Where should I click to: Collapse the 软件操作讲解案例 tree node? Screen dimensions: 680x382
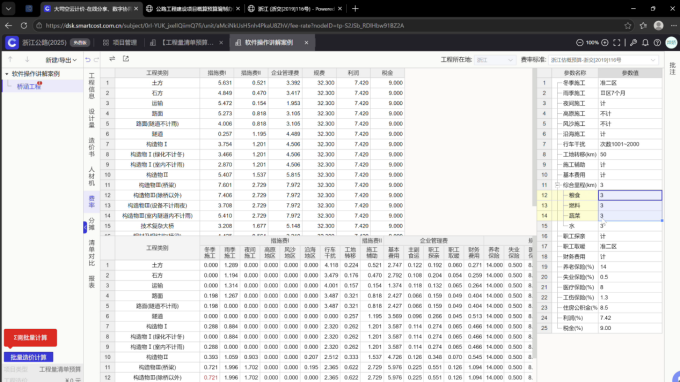(7, 74)
